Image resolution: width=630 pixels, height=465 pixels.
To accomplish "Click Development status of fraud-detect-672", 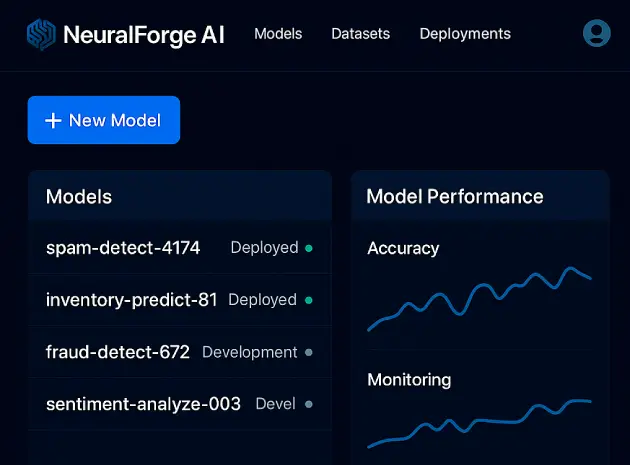I will click(250, 352).
